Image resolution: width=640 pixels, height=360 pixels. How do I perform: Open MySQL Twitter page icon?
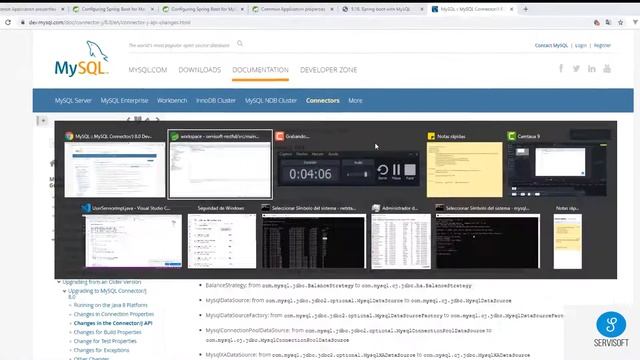(576, 69)
